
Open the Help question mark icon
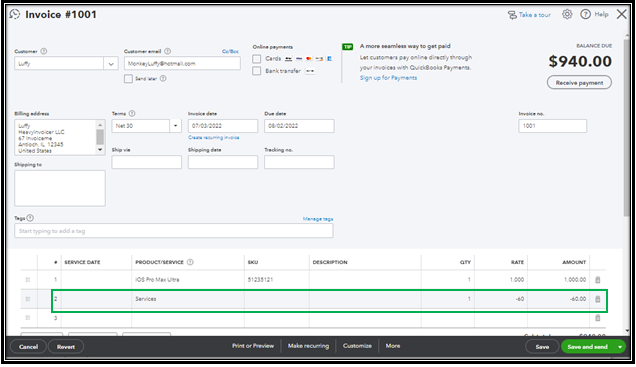pos(585,14)
